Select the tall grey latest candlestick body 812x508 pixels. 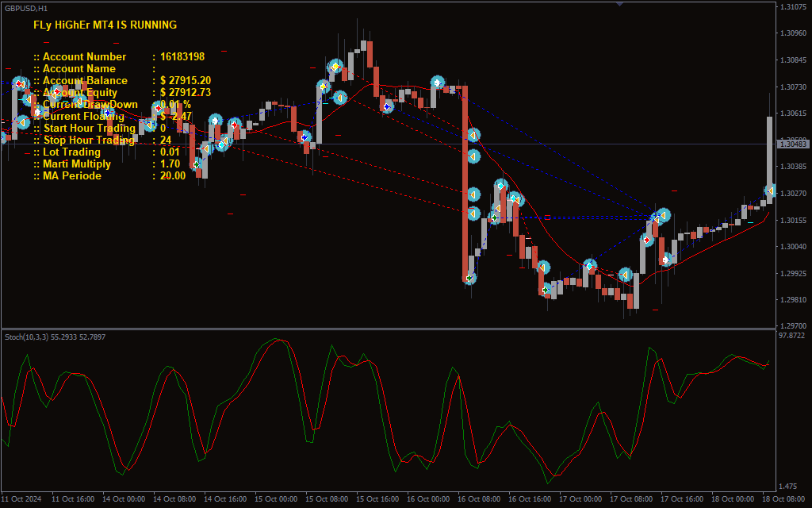[x=769, y=155]
